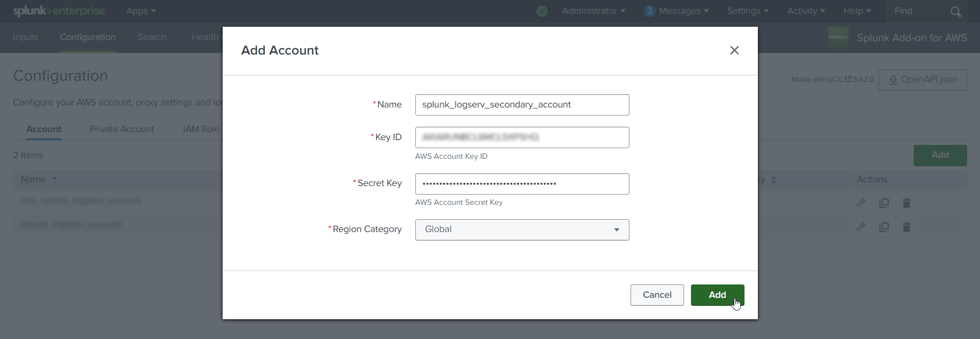Click the Cancel button
The height and width of the screenshot is (339, 980).
click(x=657, y=295)
